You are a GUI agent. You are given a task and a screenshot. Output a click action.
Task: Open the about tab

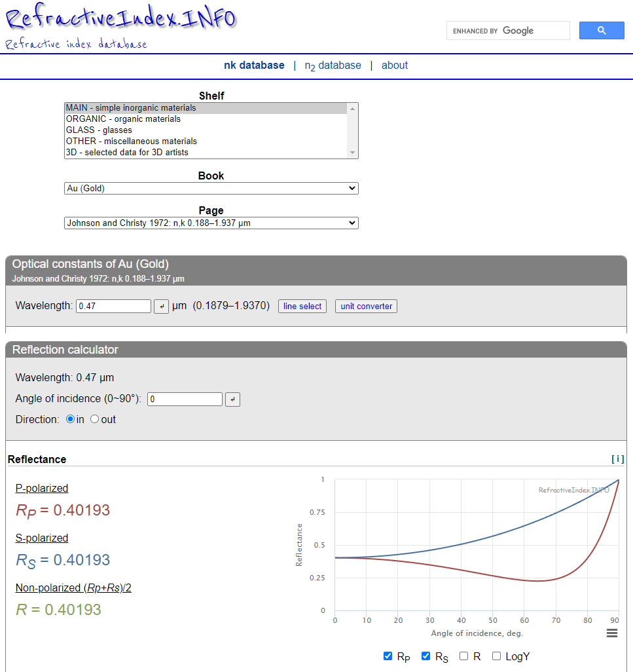tap(395, 65)
